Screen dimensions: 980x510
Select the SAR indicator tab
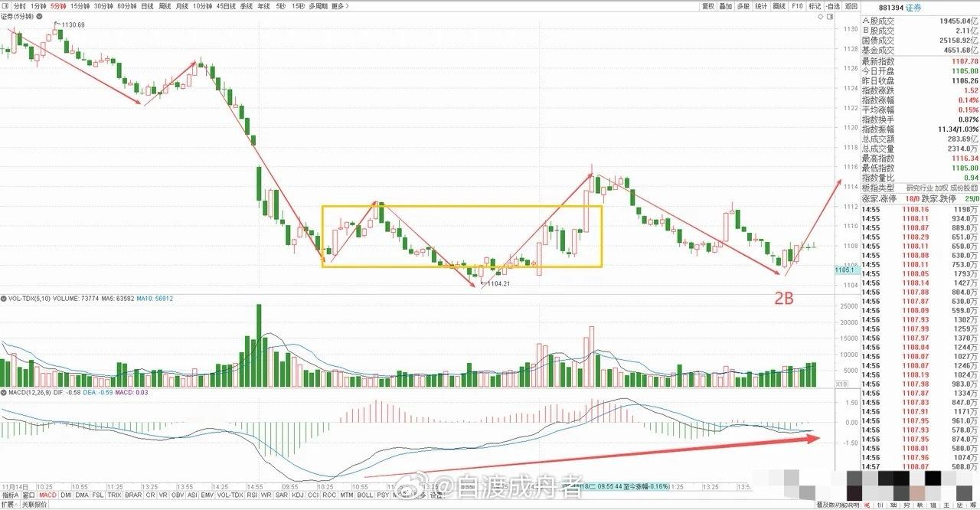click(x=282, y=495)
